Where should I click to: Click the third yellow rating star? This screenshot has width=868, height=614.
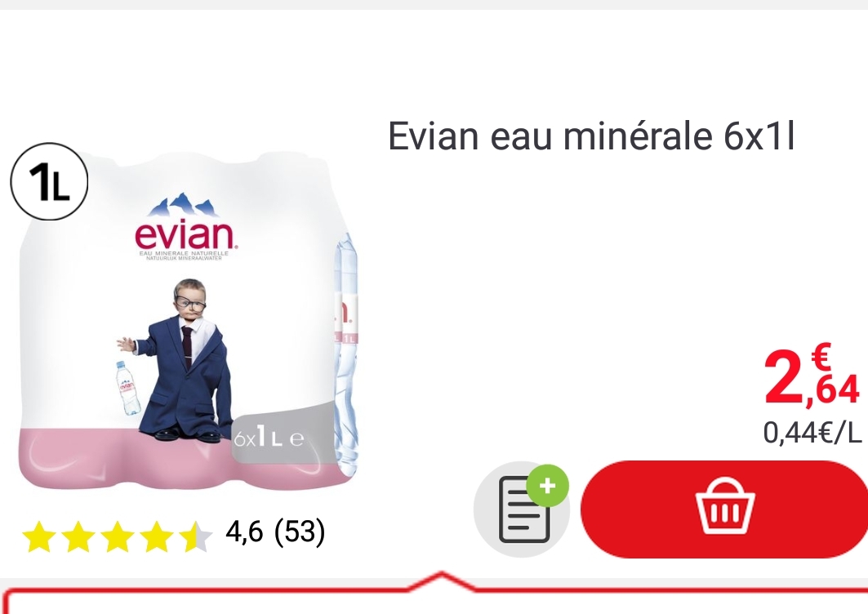click(x=118, y=536)
